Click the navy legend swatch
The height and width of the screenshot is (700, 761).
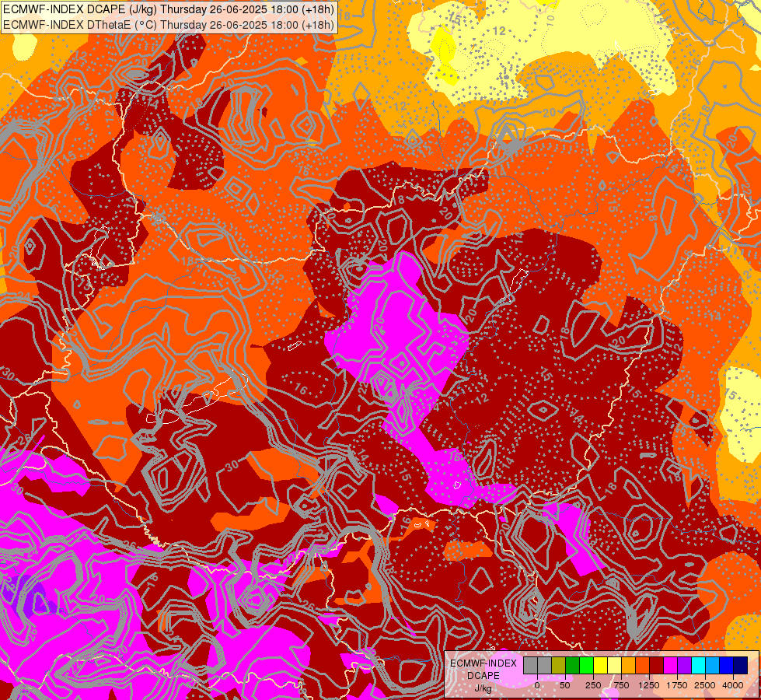coord(741,666)
